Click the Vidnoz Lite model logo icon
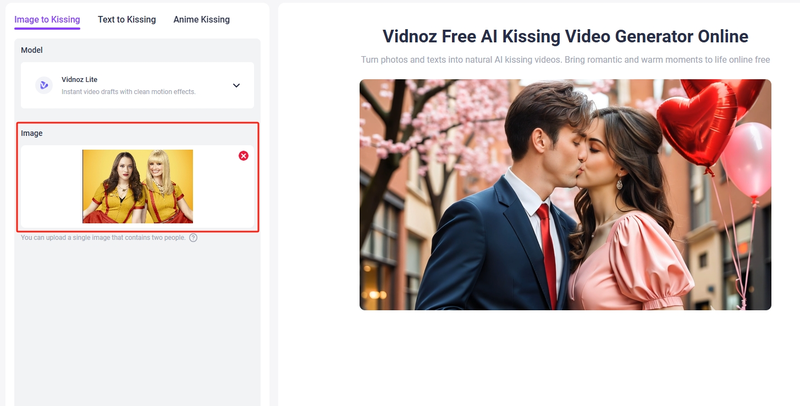800x406 pixels. [x=44, y=85]
